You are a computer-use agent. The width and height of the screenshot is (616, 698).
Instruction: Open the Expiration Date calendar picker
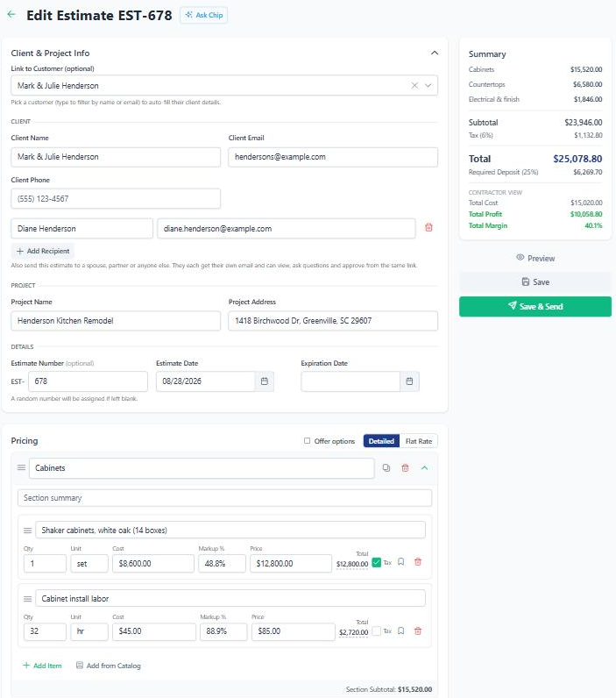409,381
